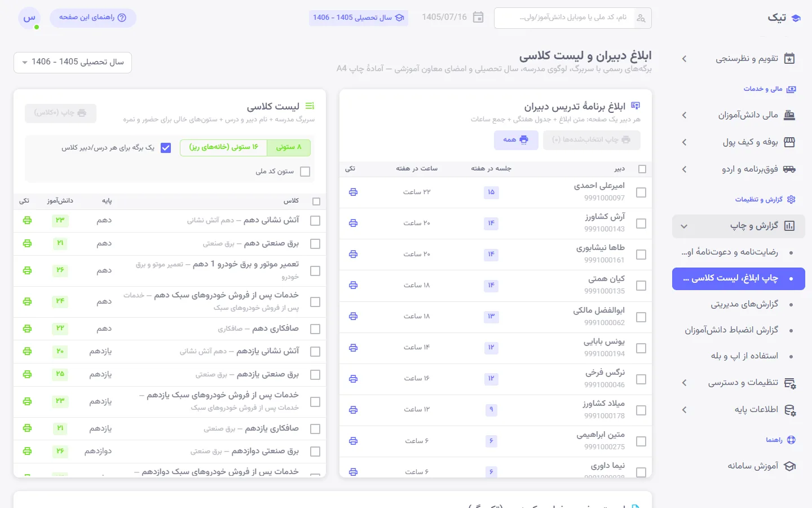Expand the مالی دانش‌آموزان sidebar section
This screenshot has width=812, height=508.
(x=739, y=115)
